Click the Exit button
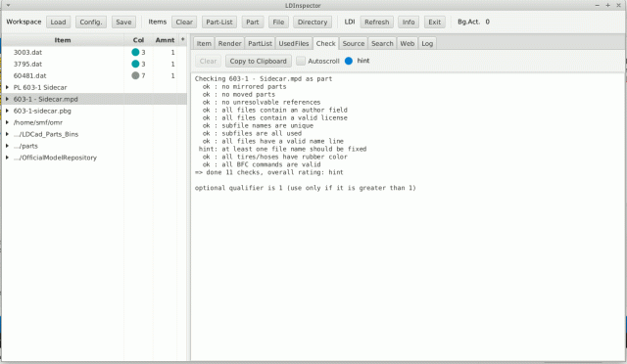This screenshot has height=364, width=627. tap(435, 22)
